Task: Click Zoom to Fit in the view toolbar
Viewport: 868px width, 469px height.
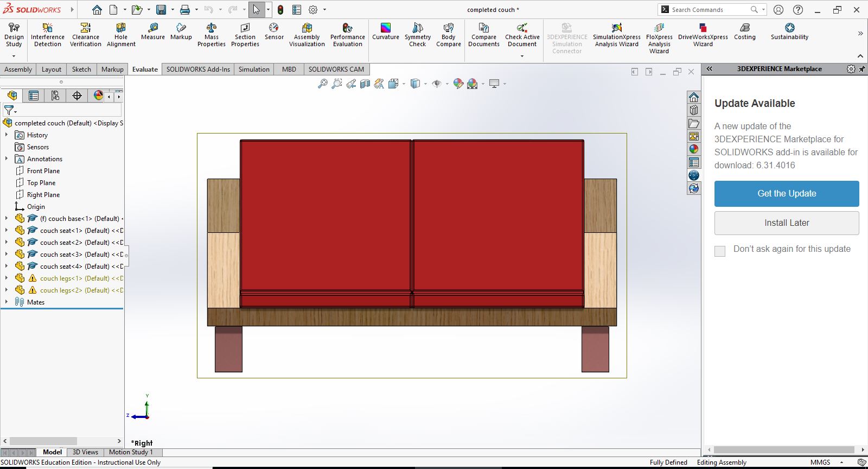Action: (323, 84)
